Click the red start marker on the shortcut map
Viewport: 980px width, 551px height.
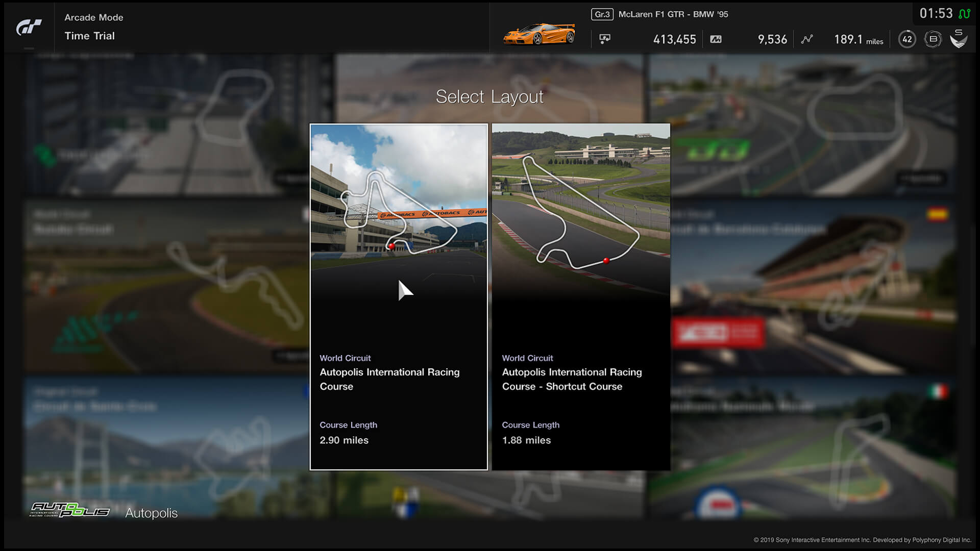coord(606,260)
